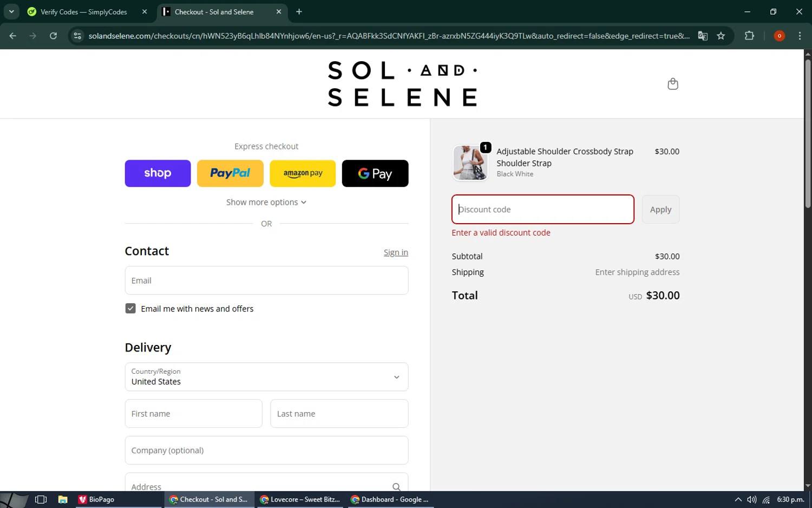Pay with Shop Pay button

(x=158, y=173)
